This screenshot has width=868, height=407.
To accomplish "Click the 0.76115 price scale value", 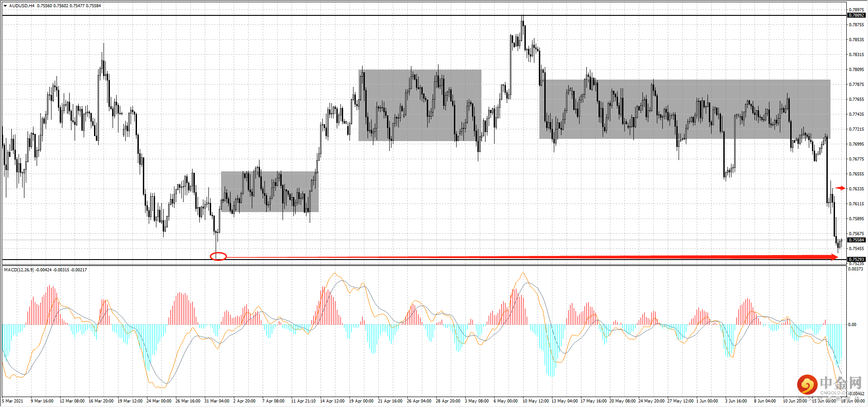I will [856, 204].
